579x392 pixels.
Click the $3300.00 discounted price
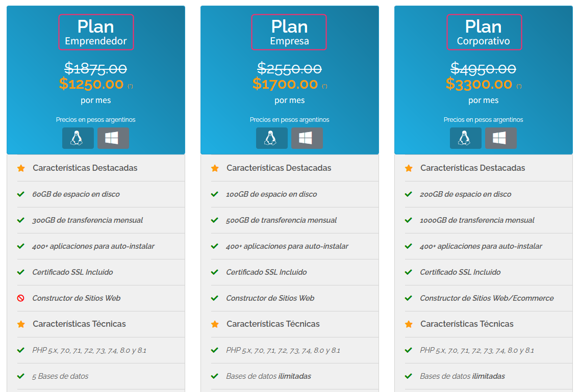479,84
